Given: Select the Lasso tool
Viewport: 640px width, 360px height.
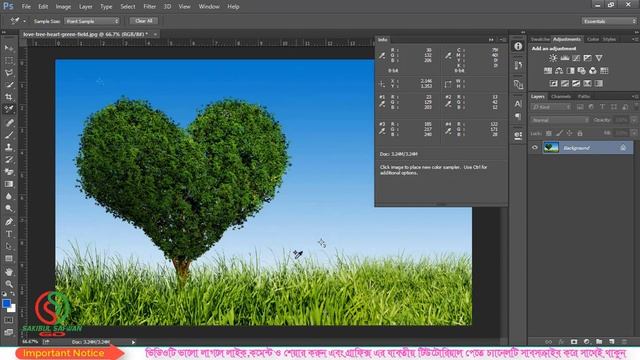Looking at the screenshot, I should [x=9, y=73].
